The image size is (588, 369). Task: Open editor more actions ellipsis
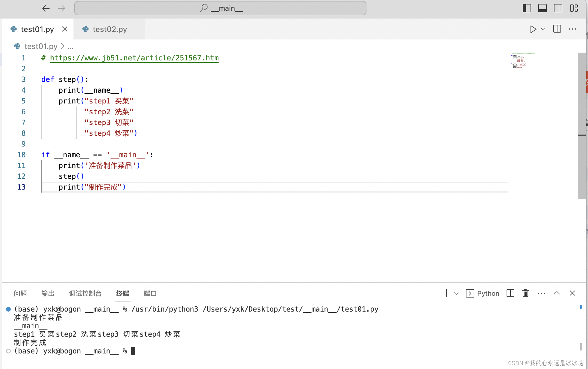572,29
